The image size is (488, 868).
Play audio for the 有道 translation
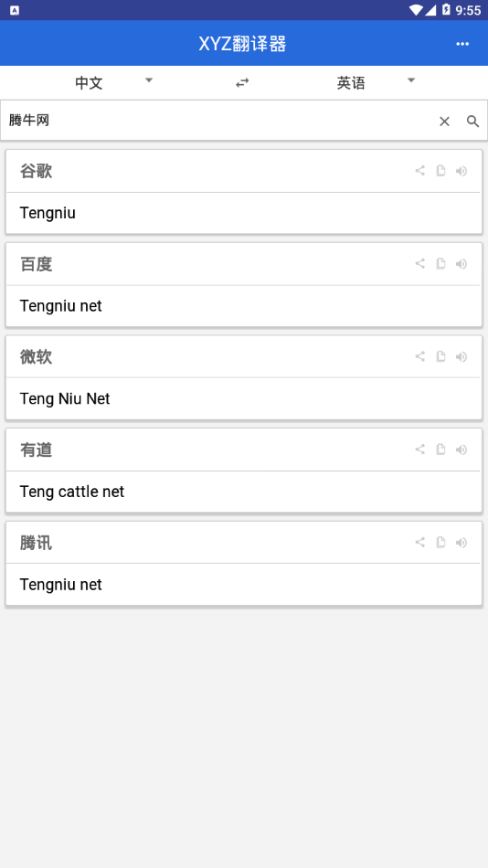[461, 449]
